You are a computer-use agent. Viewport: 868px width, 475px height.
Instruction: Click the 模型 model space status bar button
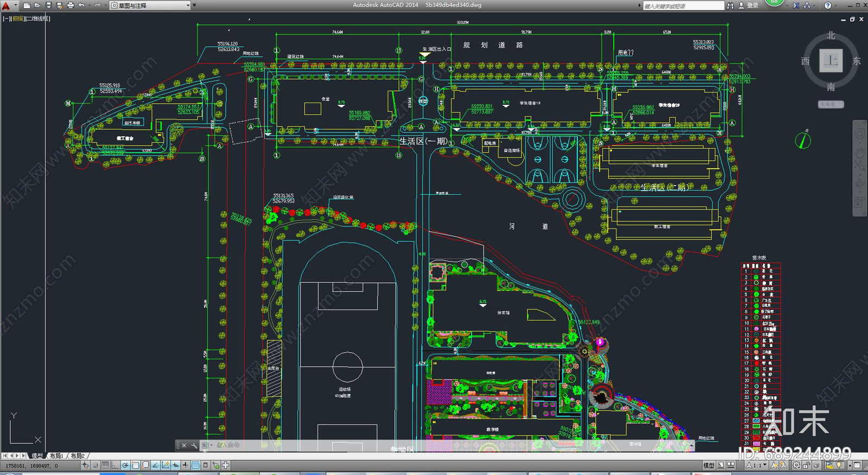pyautogui.click(x=709, y=465)
